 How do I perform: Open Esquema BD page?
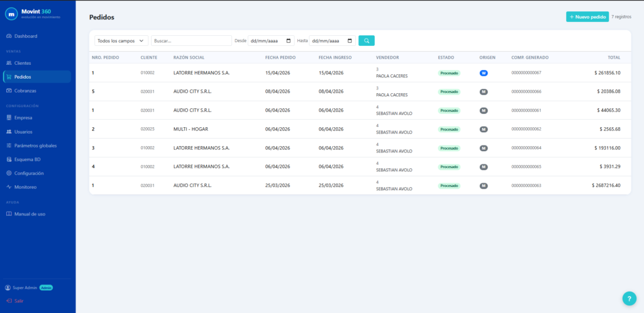pyautogui.click(x=28, y=159)
